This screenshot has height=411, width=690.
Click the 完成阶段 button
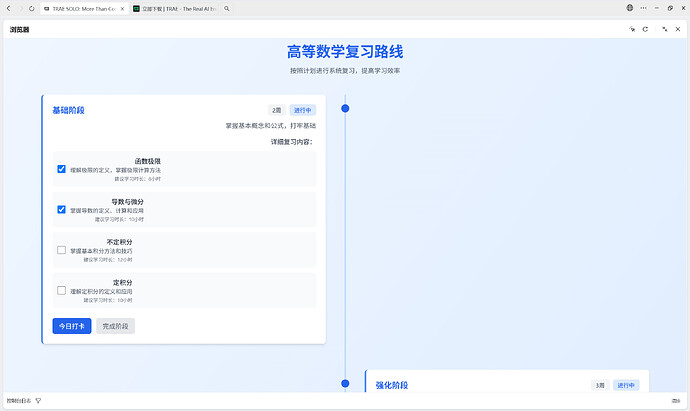115,326
